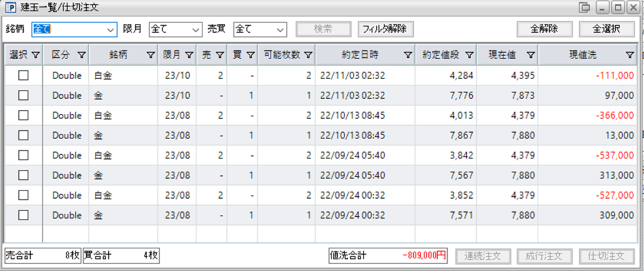Click the 全解除 button
This screenshot has width=644, height=271.
tap(544, 29)
